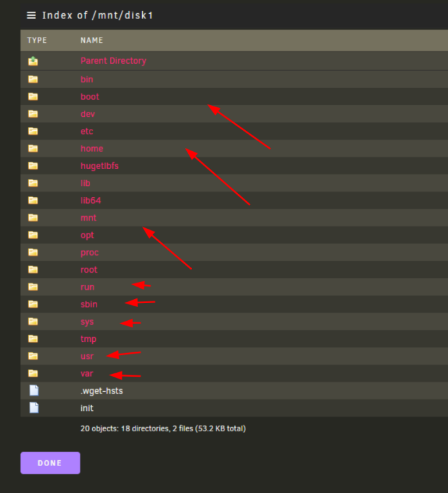Open the boot directory link
Screen dimensions: 448x493
point(89,97)
